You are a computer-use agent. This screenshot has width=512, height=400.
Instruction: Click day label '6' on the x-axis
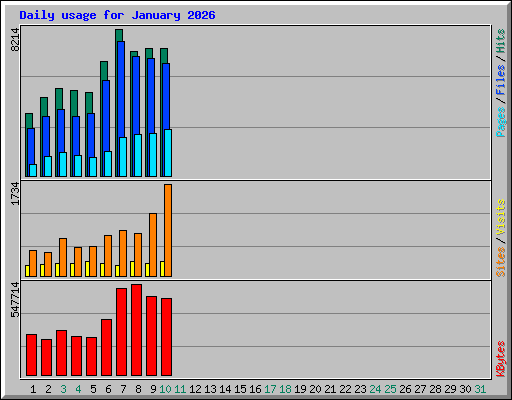(108, 389)
